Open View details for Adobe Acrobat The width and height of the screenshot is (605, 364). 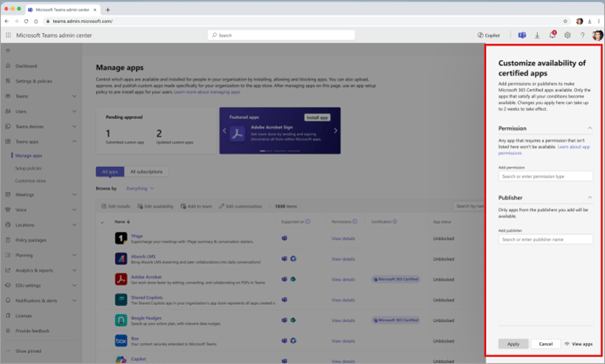pyautogui.click(x=343, y=279)
